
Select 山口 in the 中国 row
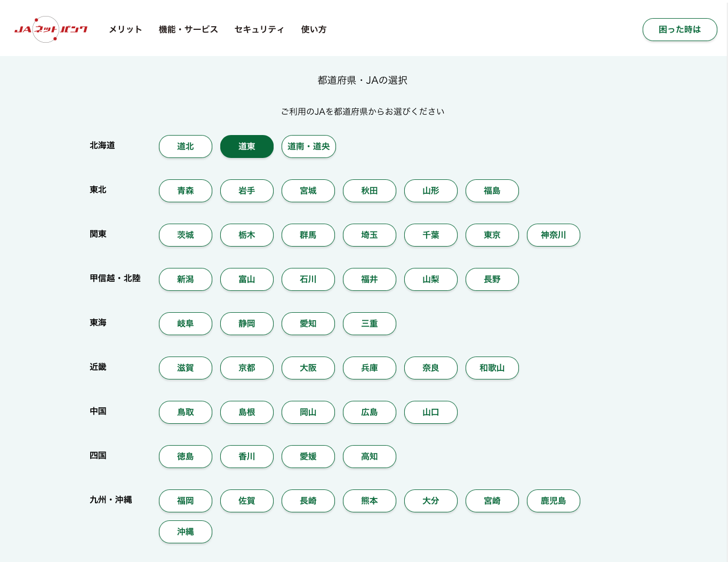[x=431, y=412]
